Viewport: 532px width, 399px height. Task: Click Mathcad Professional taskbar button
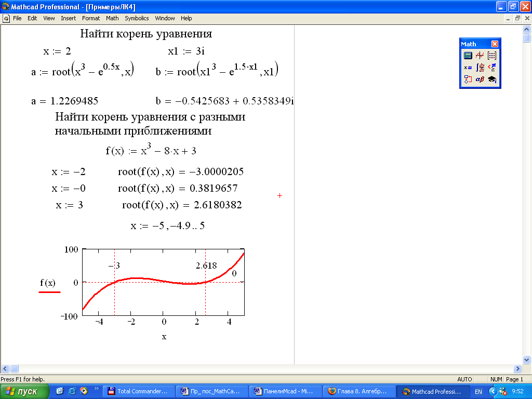(433, 392)
